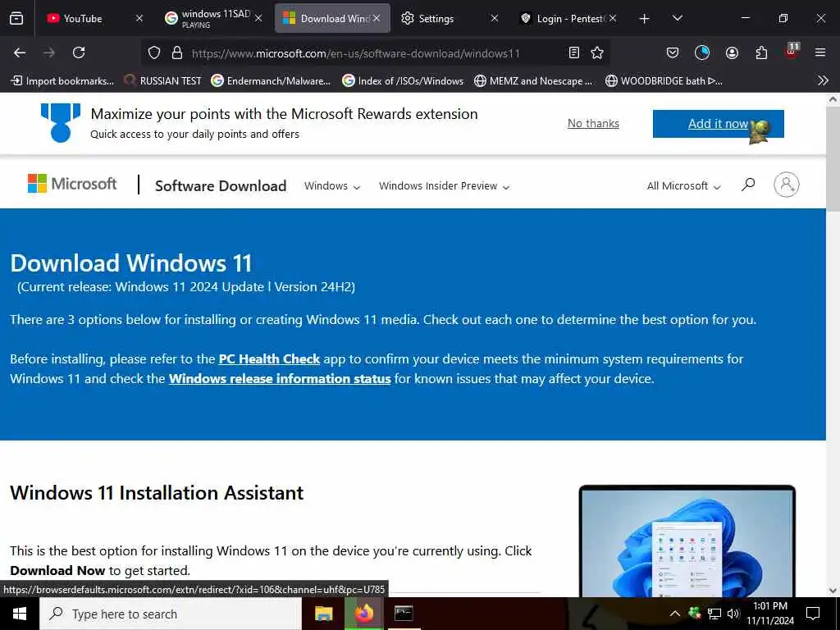Open the Windows Start menu

[x=20, y=614]
